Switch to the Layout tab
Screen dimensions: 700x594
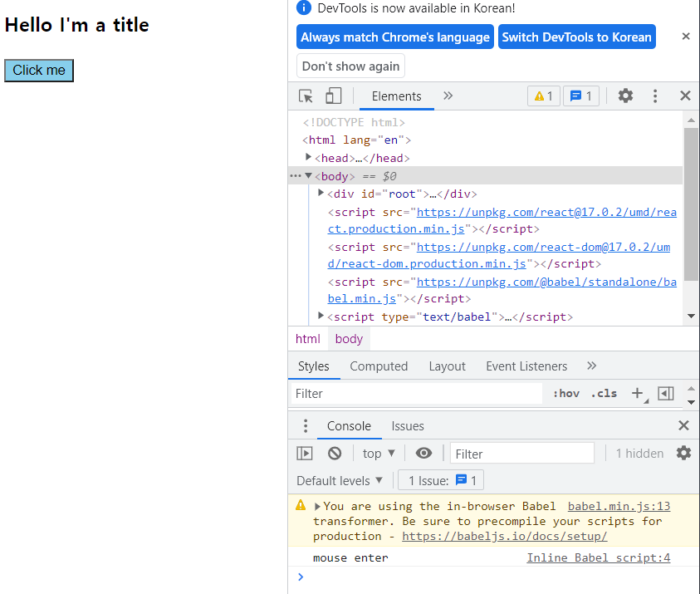(448, 366)
